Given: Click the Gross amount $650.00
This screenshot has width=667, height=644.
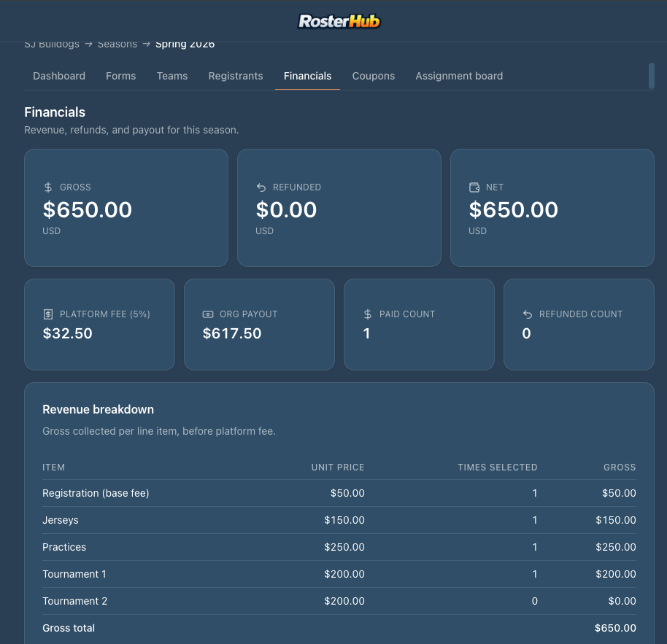Looking at the screenshot, I should [87, 210].
